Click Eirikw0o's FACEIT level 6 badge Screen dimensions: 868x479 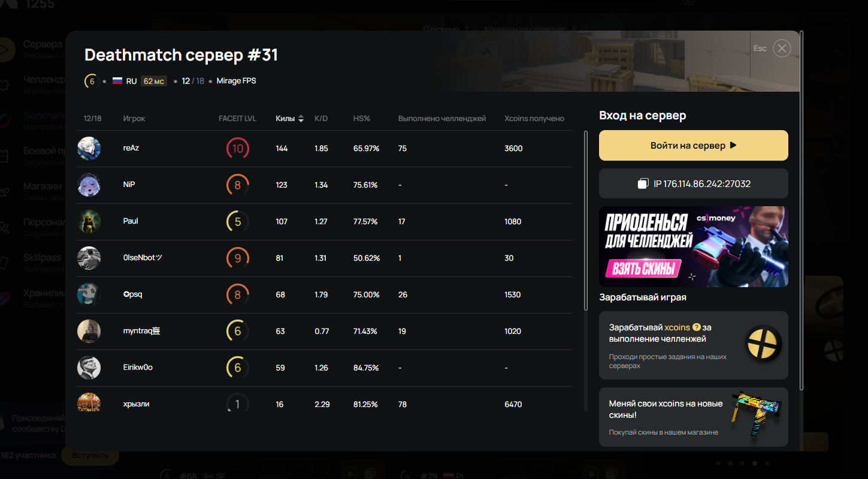[x=238, y=368]
